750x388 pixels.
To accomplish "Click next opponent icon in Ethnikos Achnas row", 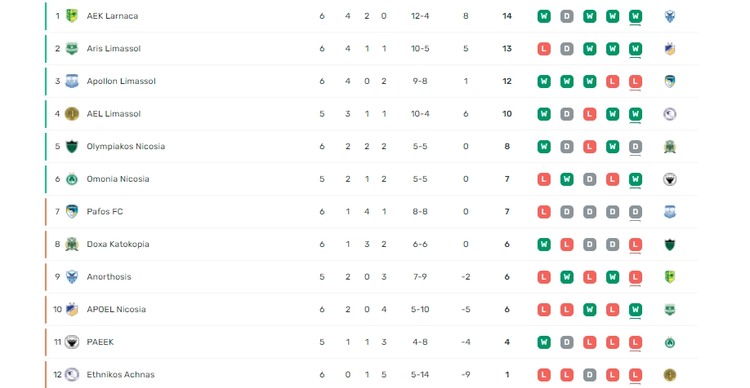I will [x=670, y=375].
